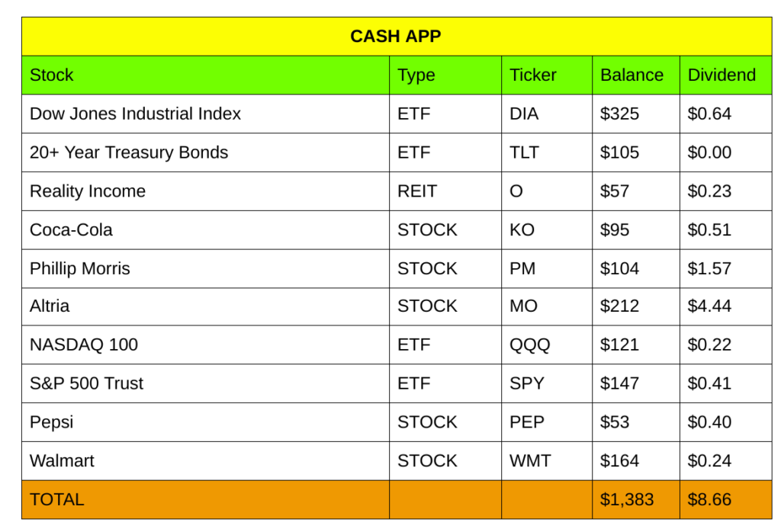Click the KO ticker cell
Image resolution: width=781 pixels, height=532 pixels.
pos(522,230)
